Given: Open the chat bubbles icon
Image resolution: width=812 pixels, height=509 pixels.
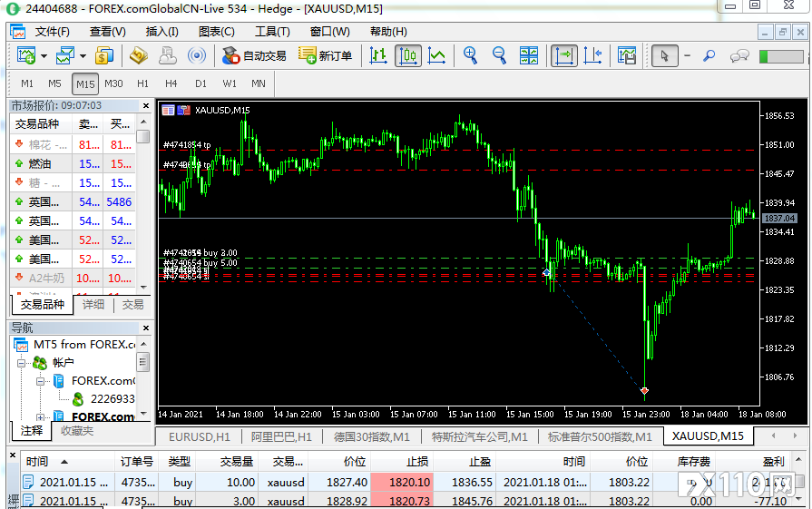Looking at the screenshot, I should pyautogui.click(x=739, y=55).
